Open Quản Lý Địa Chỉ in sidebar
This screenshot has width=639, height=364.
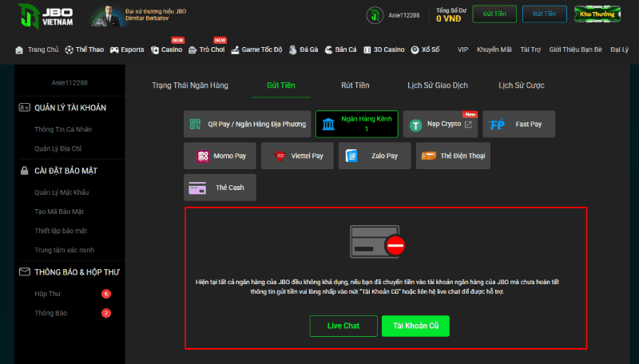click(58, 148)
